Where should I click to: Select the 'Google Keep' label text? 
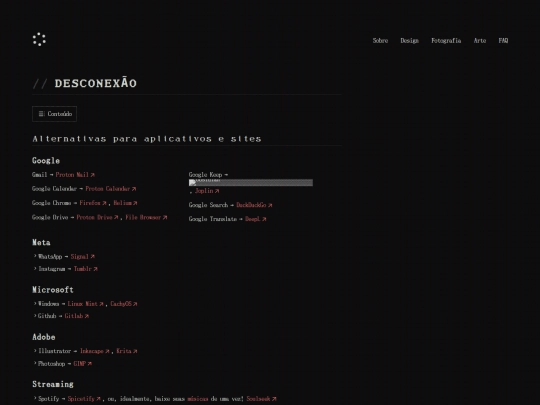(205, 175)
